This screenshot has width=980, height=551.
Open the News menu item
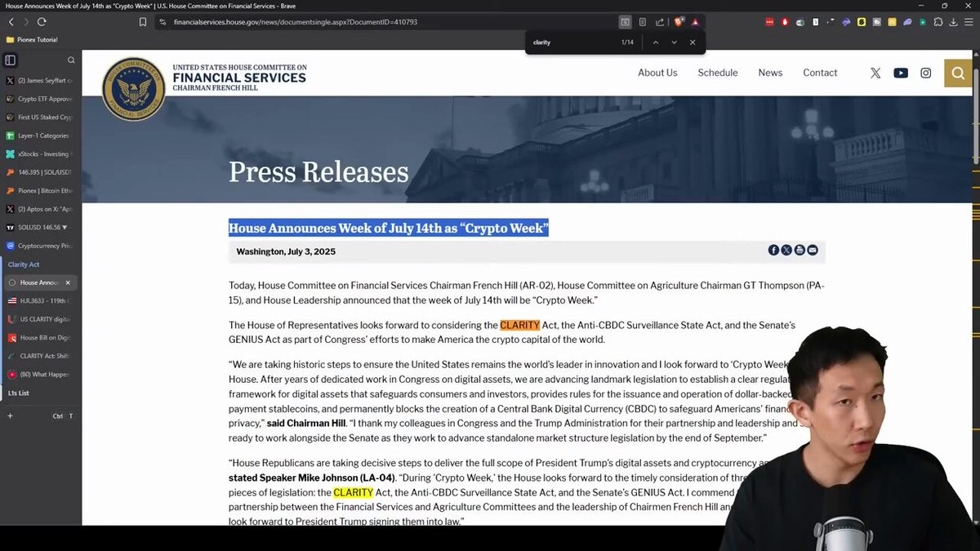[x=770, y=73]
